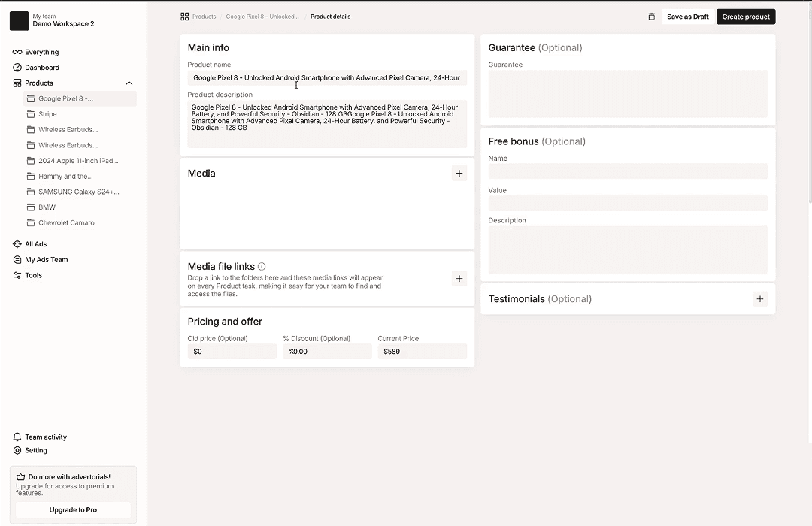
Task: Add a media file link via plus icon
Action: 459,279
